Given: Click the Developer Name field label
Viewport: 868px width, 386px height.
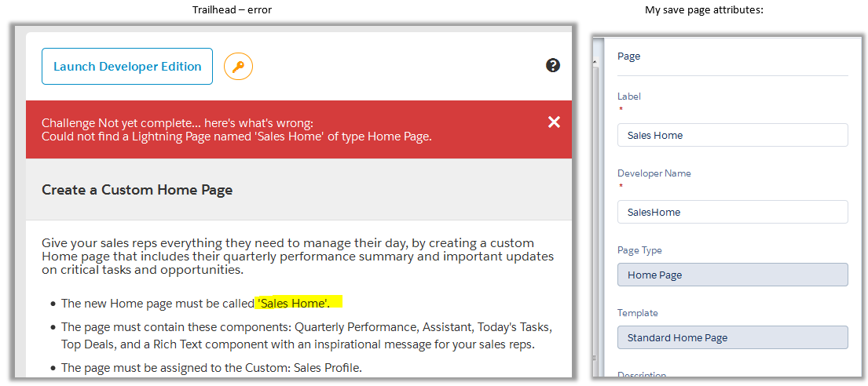Looking at the screenshot, I should coord(654,173).
